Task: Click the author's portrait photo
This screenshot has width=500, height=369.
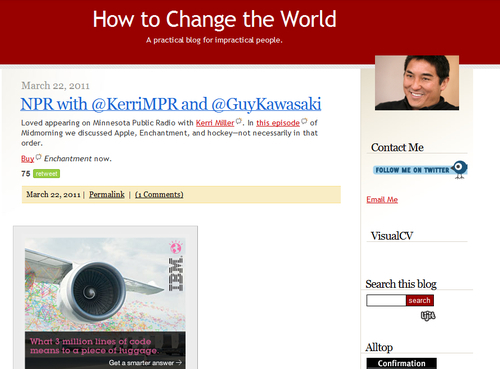Action: click(x=417, y=83)
